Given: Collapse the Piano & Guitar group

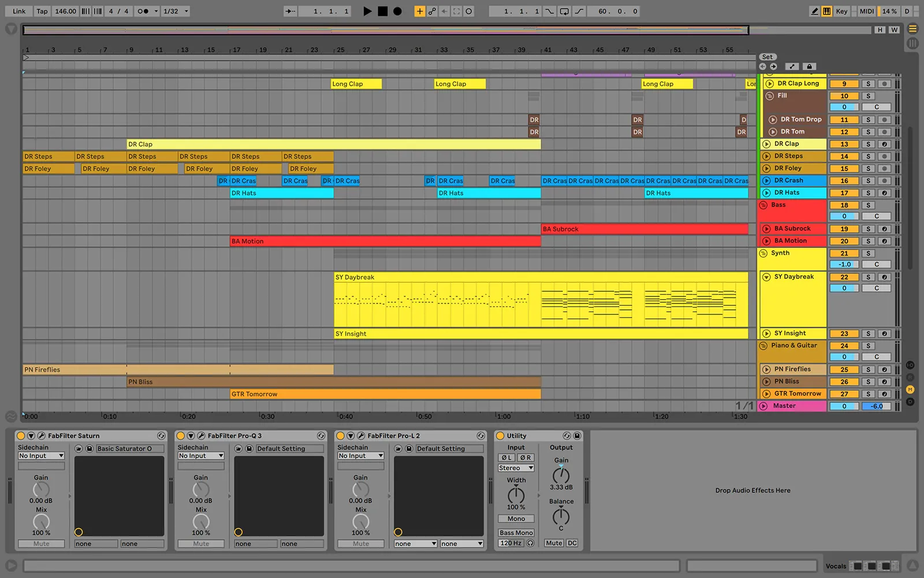Looking at the screenshot, I should pyautogui.click(x=763, y=346).
